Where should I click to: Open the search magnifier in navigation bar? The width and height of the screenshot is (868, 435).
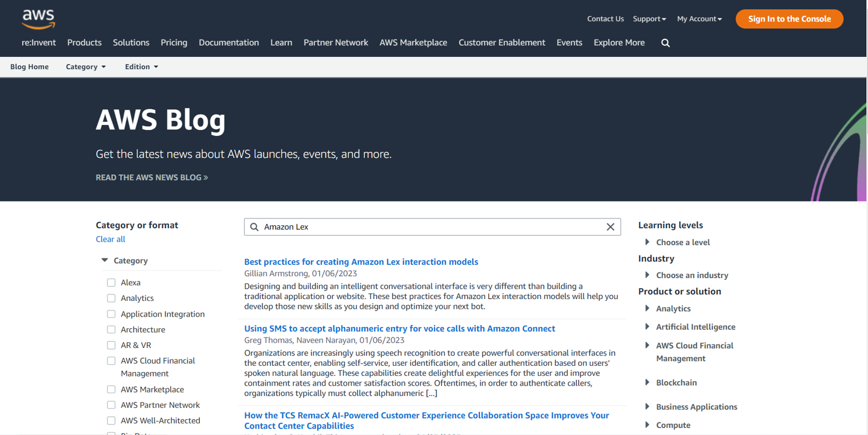click(665, 43)
